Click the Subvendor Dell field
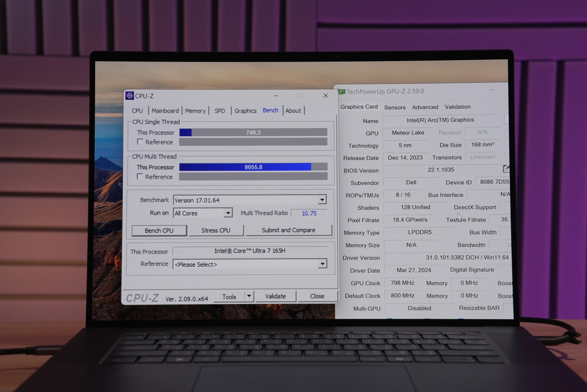 click(411, 182)
